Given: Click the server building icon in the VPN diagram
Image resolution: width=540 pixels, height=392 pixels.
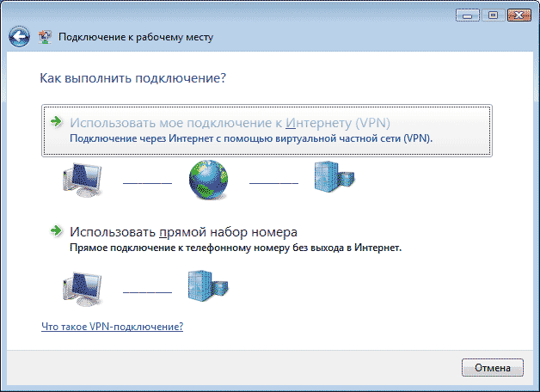Looking at the screenshot, I should coord(334,177).
